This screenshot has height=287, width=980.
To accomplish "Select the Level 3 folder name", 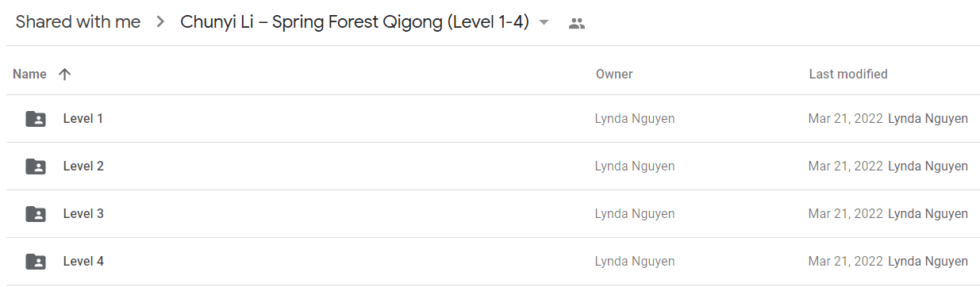I will pos(83,214).
